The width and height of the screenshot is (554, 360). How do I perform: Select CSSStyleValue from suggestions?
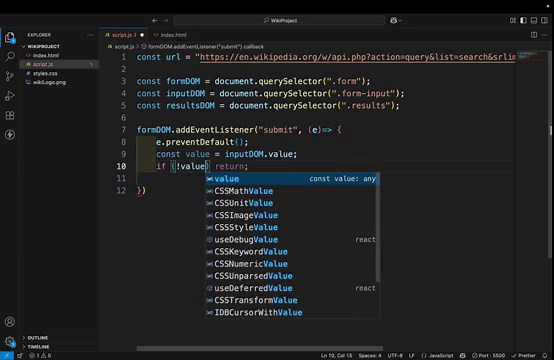[292, 227]
